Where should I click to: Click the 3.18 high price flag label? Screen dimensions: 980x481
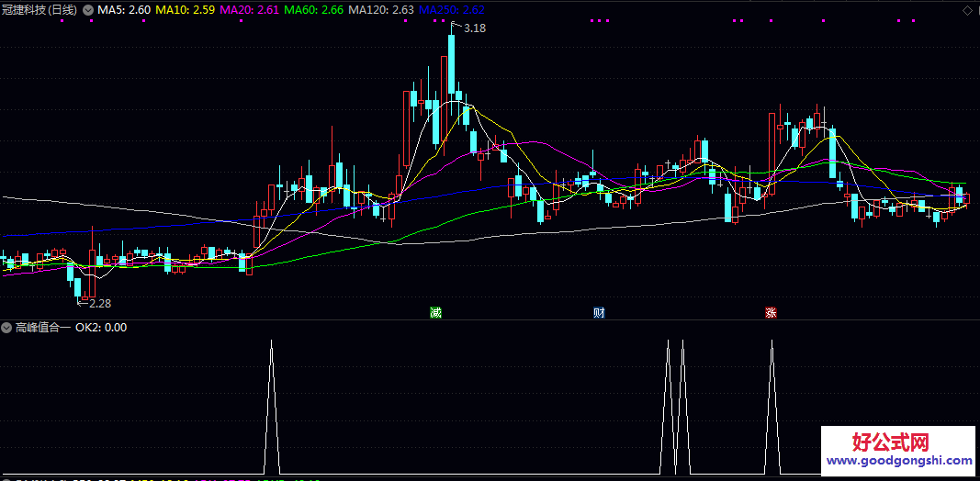tap(474, 28)
